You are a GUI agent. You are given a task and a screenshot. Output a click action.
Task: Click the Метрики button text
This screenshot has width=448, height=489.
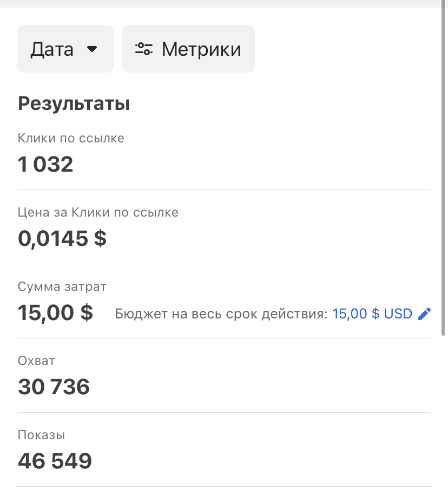pos(201,49)
